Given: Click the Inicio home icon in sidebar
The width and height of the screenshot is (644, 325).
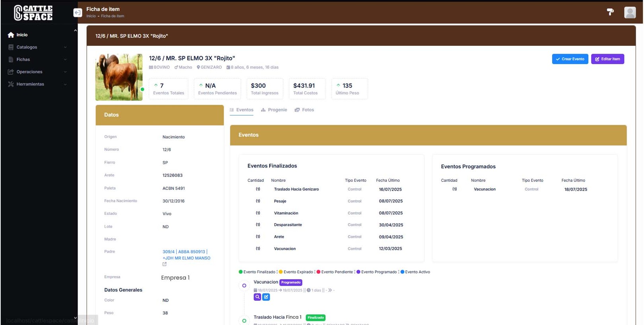Looking at the screenshot, I should (11, 35).
